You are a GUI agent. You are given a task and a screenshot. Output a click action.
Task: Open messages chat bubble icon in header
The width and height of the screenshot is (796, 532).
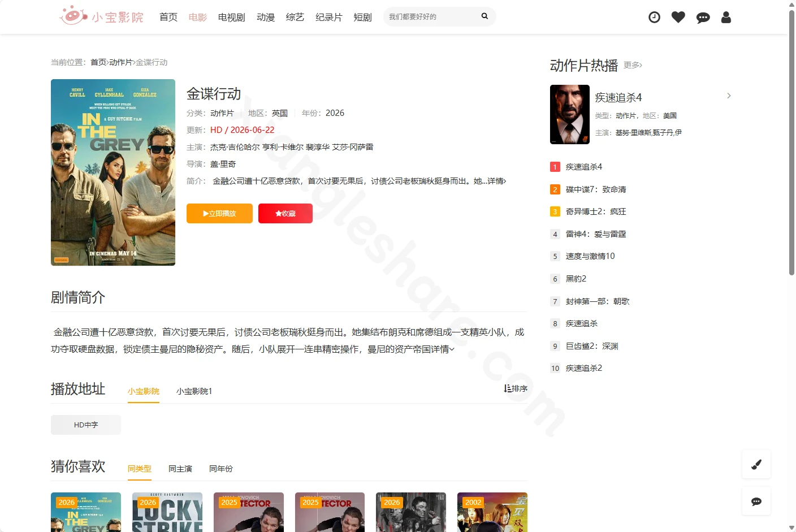(x=703, y=18)
